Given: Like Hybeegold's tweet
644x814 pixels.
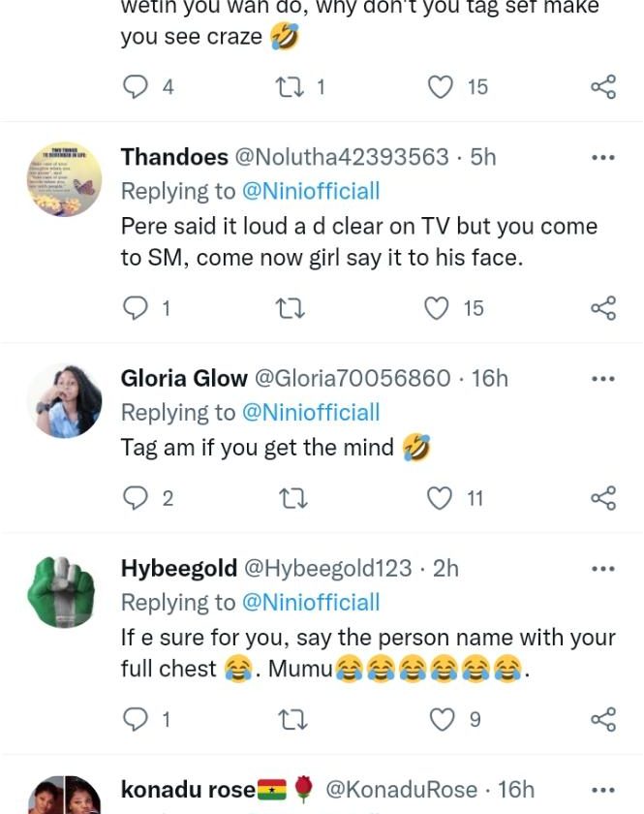Looking at the screenshot, I should pyautogui.click(x=441, y=719).
